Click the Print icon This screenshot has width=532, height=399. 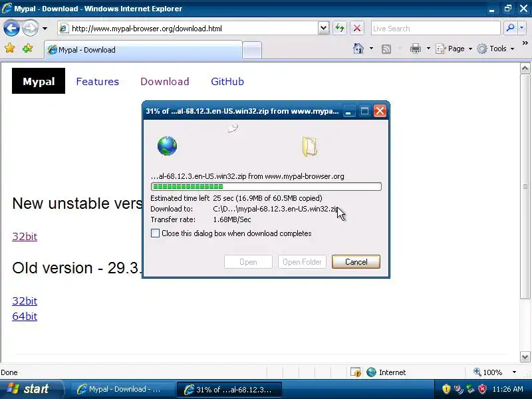[415, 49]
